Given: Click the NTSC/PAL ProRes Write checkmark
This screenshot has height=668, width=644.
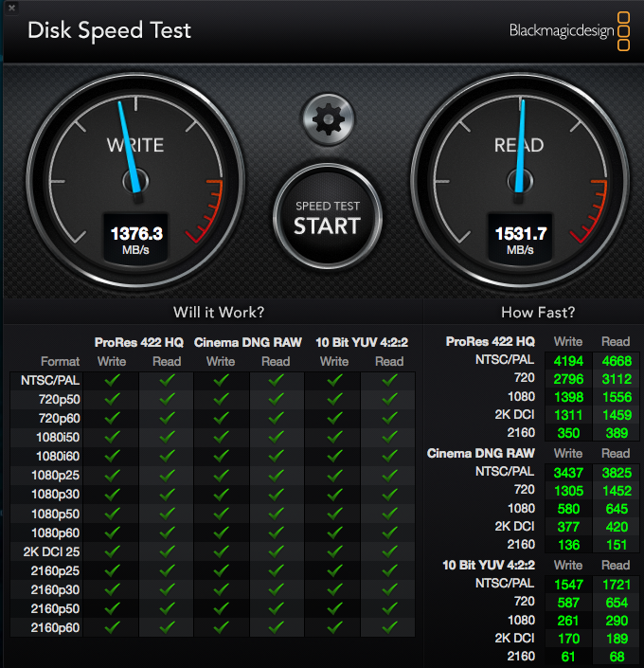Looking at the screenshot, I should click(112, 380).
